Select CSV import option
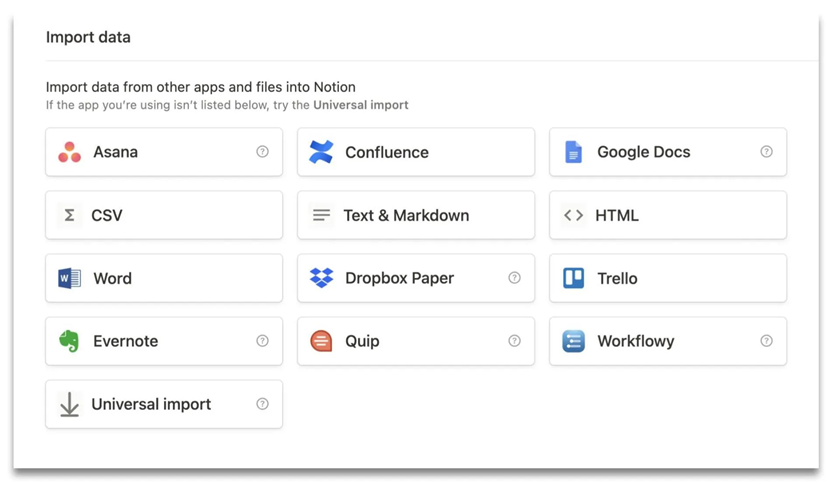This screenshot has height=482, width=833. click(164, 215)
